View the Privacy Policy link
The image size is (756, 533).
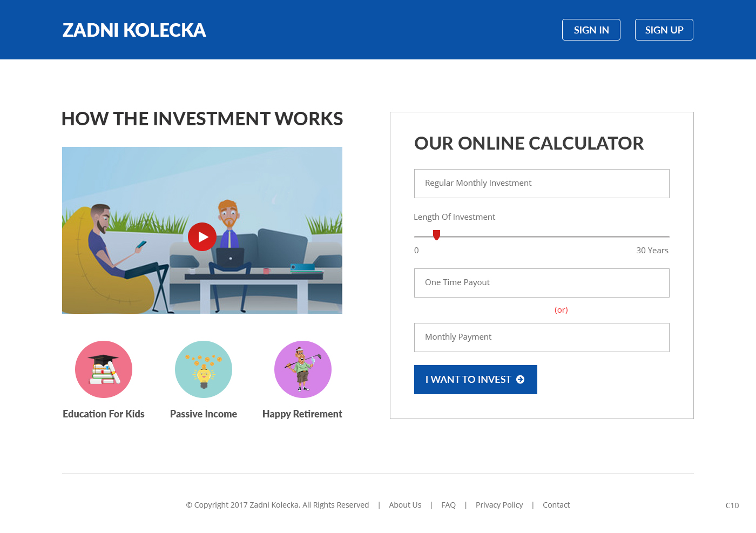(x=499, y=505)
